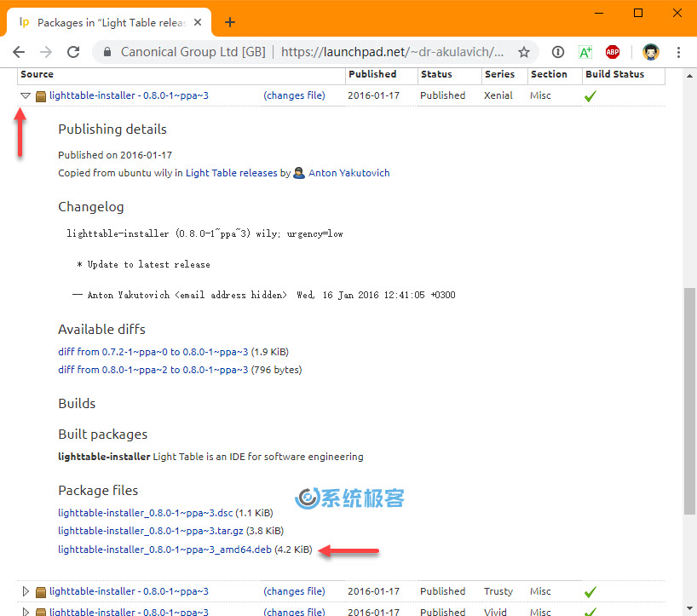The image size is (697, 616).
Task: Open the green A+ extension
Action: pyautogui.click(x=585, y=52)
